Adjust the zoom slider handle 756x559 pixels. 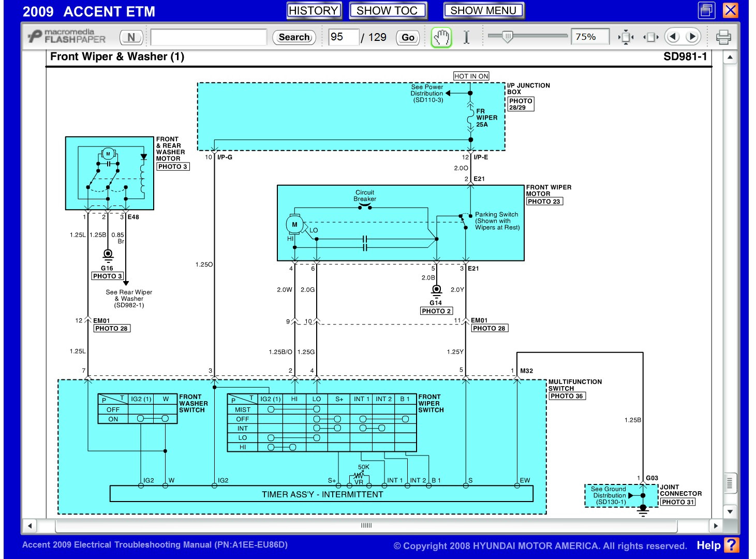pyautogui.click(x=508, y=37)
